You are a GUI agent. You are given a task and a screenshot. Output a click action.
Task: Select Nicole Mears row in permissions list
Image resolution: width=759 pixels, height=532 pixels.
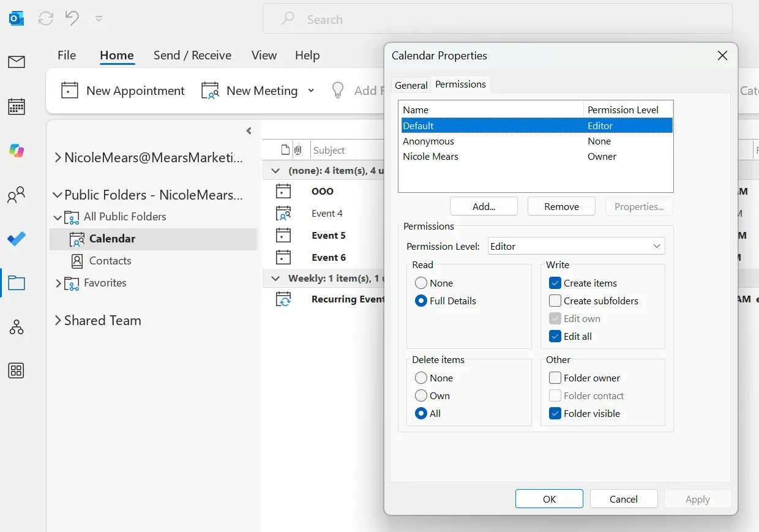tap(536, 156)
